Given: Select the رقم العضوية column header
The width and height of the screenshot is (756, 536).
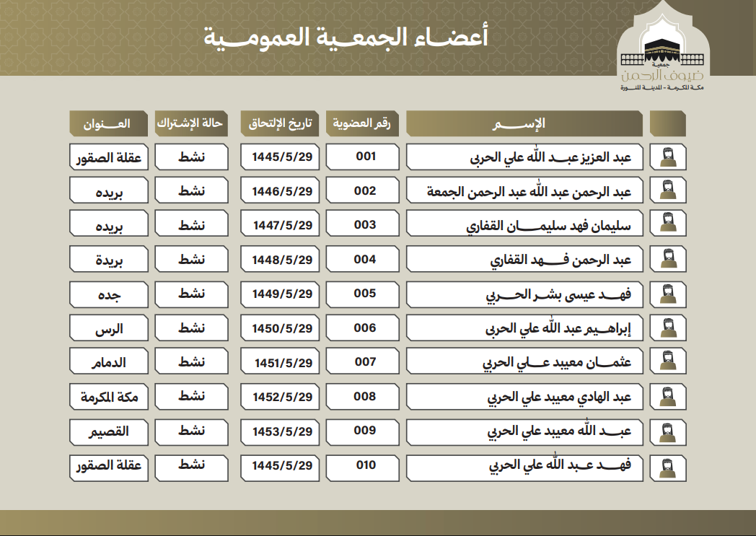Looking at the screenshot, I should tap(362, 123).
